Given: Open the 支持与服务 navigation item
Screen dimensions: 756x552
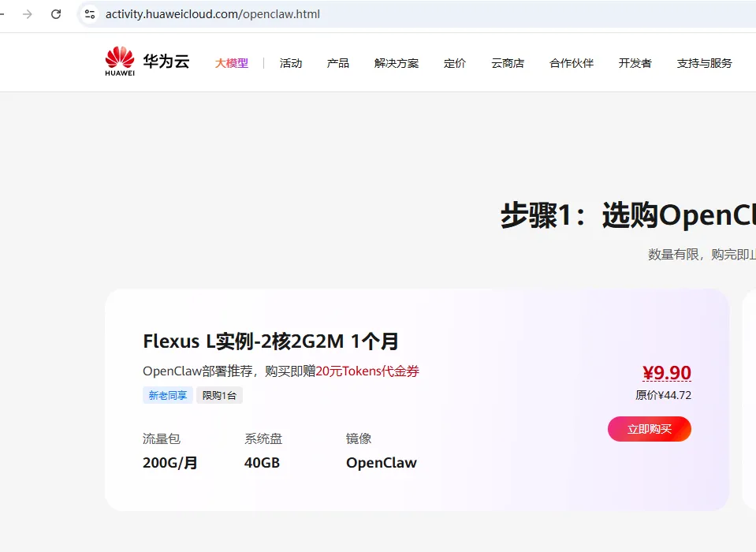Looking at the screenshot, I should [x=705, y=63].
